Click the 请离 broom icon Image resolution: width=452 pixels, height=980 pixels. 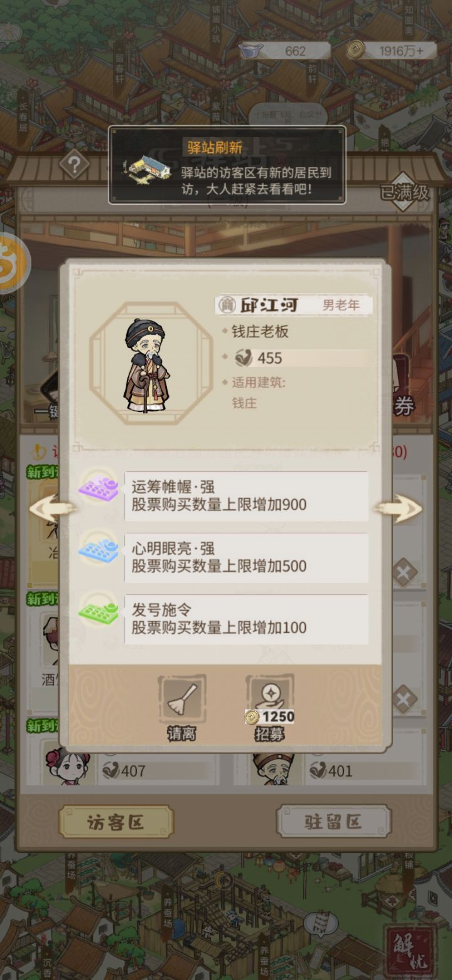click(181, 699)
